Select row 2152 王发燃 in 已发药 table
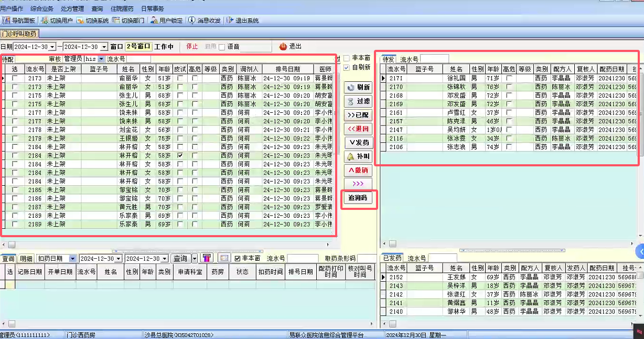The image size is (644, 339). coord(509,277)
